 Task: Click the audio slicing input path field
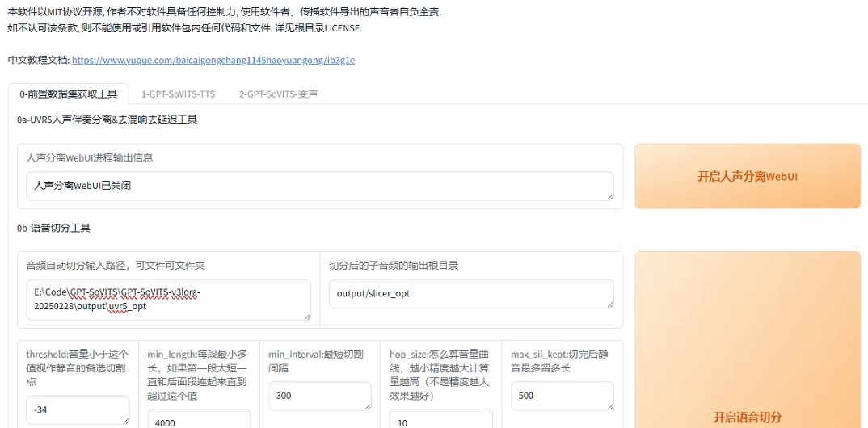[x=168, y=299]
